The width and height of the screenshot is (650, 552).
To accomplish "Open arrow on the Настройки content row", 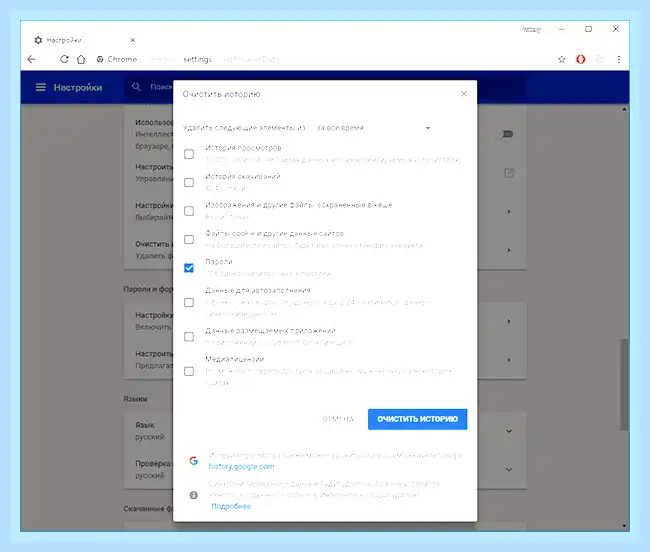I will click(x=509, y=212).
